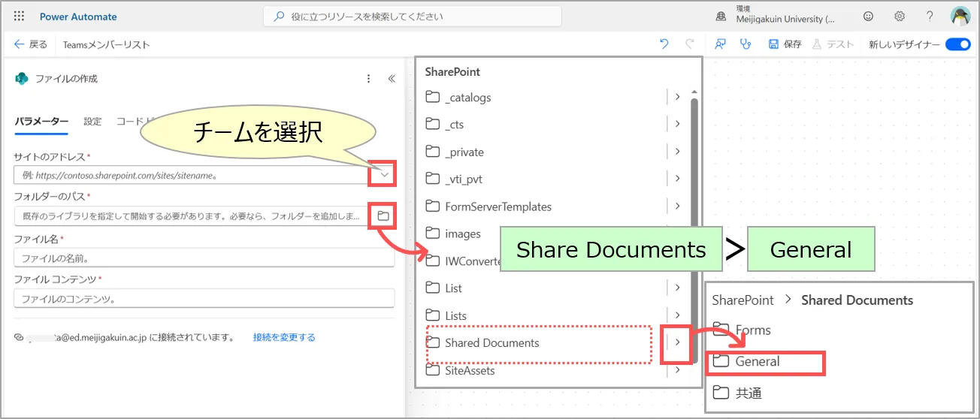This screenshot has height=419, width=980.
Task: Toggle the 新しいデザイナー switch
Action: (957, 44)
